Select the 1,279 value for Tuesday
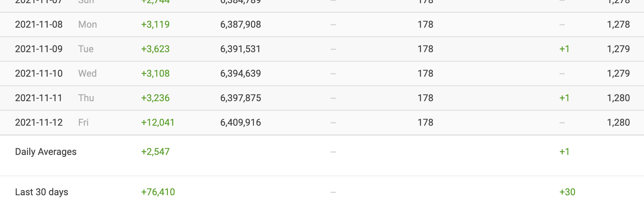Image resolution: width=644 pixels, height=215 pixels. [618, 49]
